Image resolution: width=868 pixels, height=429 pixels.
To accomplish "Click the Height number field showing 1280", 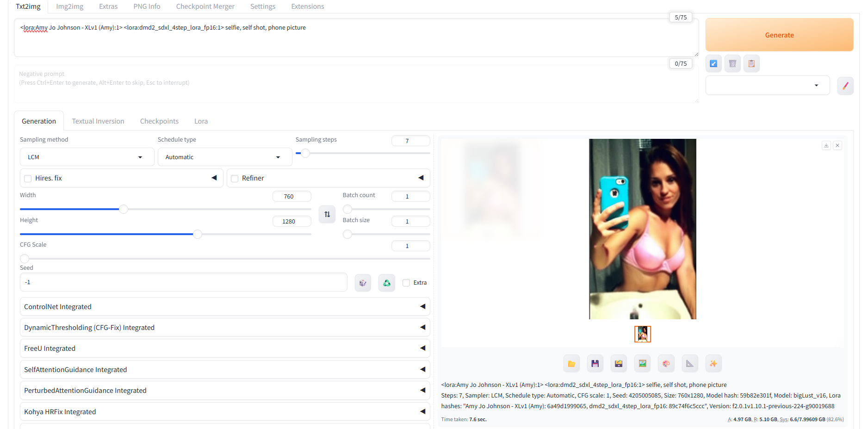I will click(x=291, y=221).
